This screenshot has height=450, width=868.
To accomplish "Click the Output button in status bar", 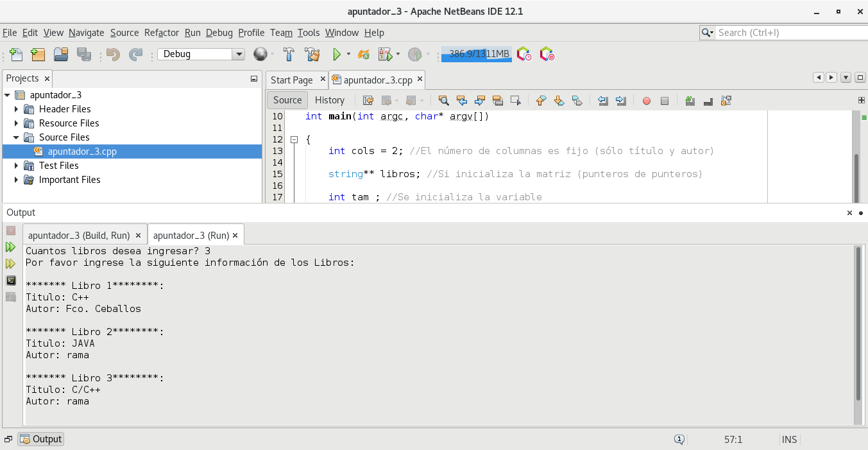I will pyautogui.click(x=41, y=439).
